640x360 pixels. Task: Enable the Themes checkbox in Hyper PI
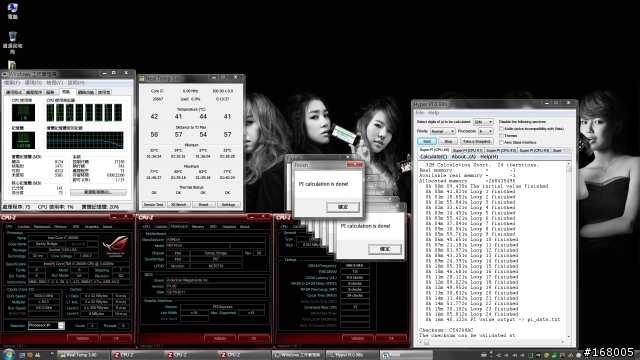[x=502, y=136]
